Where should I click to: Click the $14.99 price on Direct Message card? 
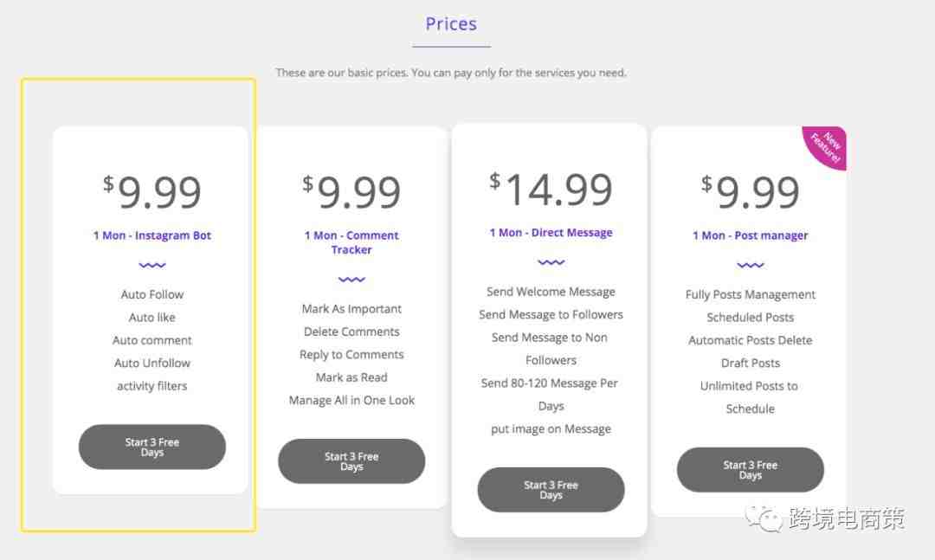pos(551,189)
